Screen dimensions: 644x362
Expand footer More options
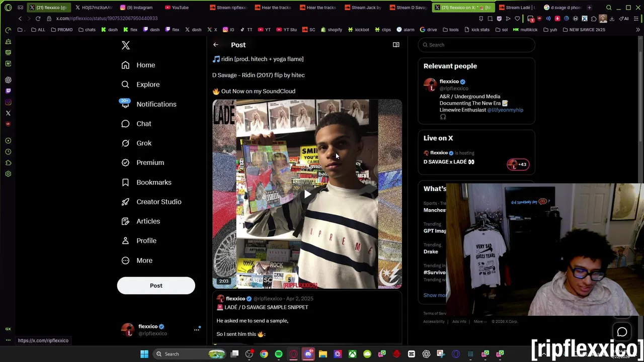coord(479,322)
